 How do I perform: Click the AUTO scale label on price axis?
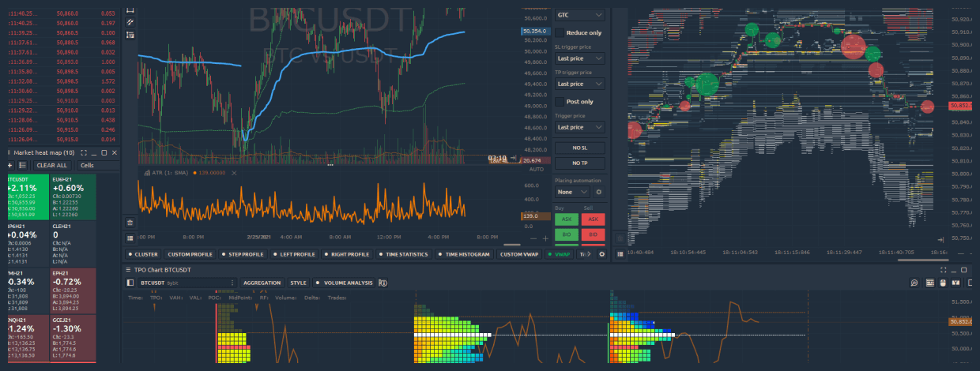click(535, 170)
